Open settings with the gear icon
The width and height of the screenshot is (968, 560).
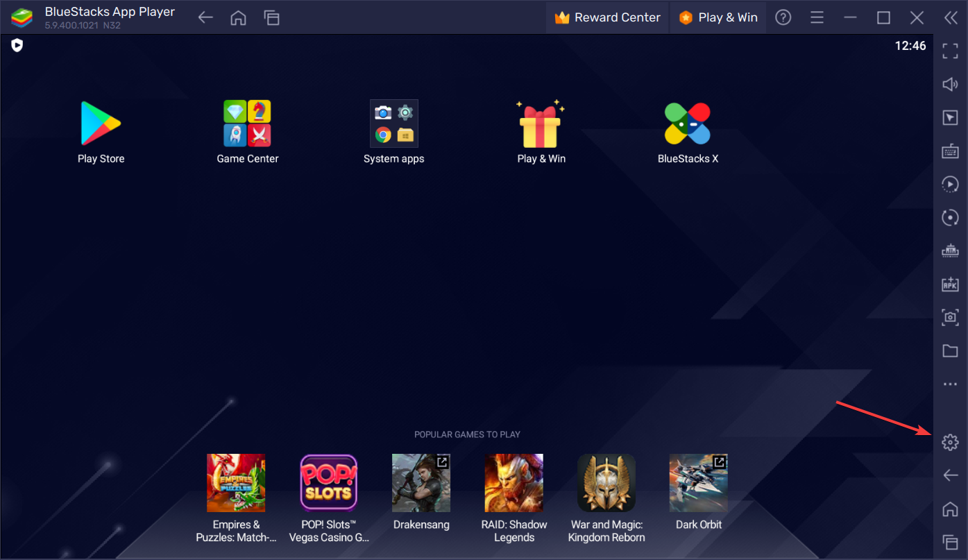(950, 442)
